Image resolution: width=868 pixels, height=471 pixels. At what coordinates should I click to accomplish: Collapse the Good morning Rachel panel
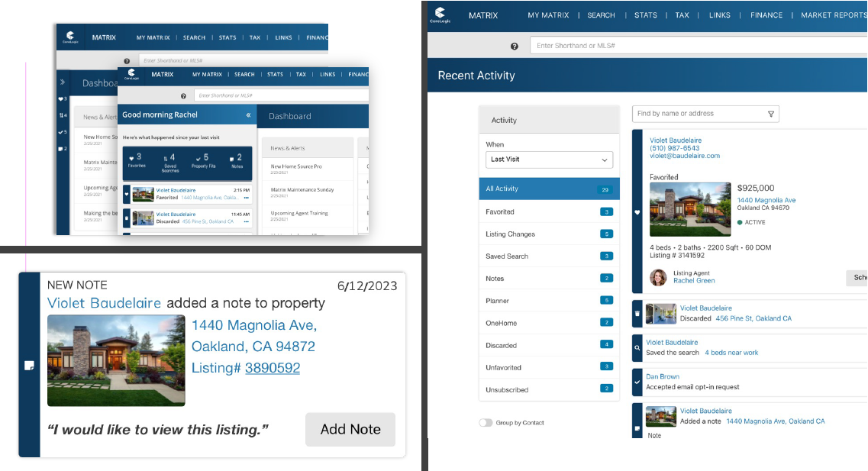tap(247, 115)
